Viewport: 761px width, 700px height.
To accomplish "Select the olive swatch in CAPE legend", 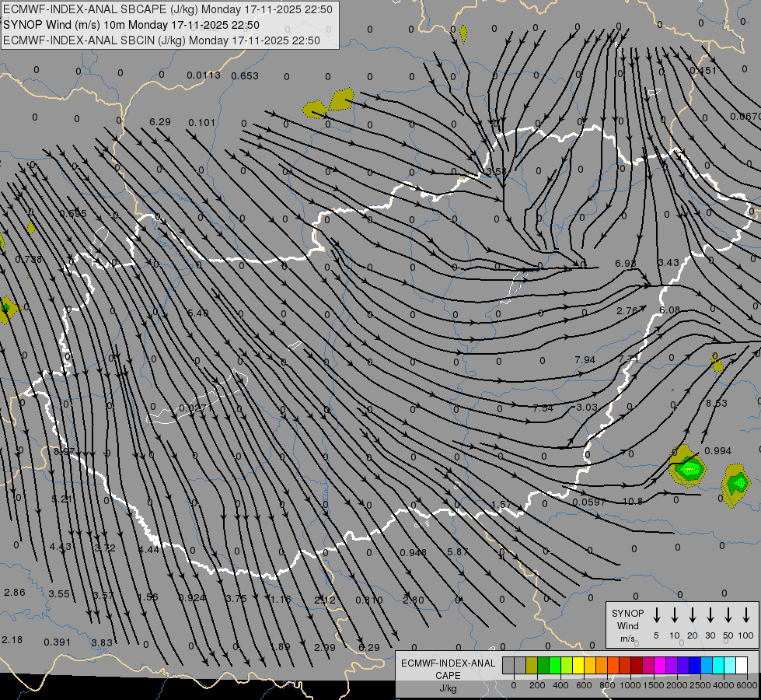I will (532, 666).
